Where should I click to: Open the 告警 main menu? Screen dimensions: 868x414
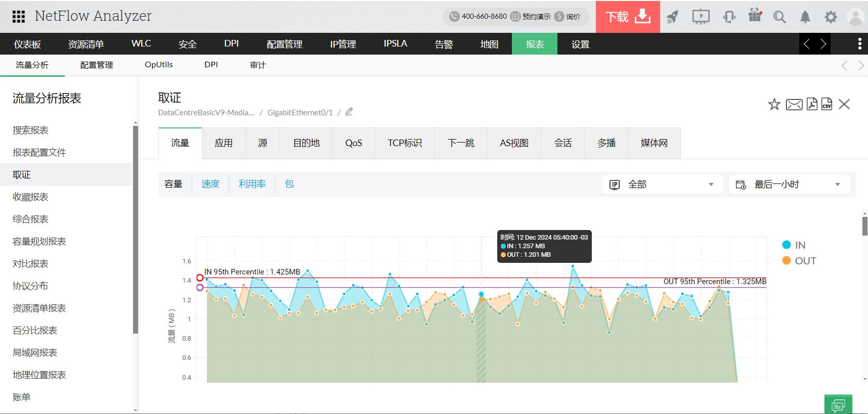click(444, 44)
